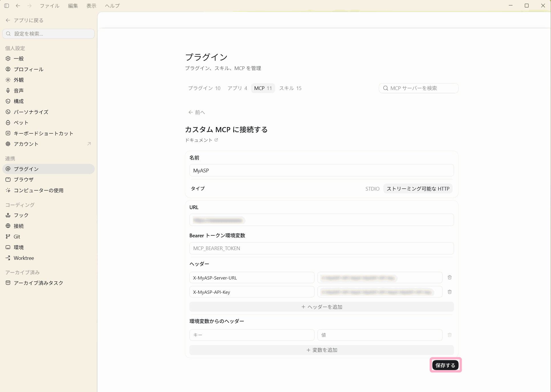Image resolution: width=551 pixels, height=392 pixels.
Task: Open the ファイル menu
Action: pos(50,6)
